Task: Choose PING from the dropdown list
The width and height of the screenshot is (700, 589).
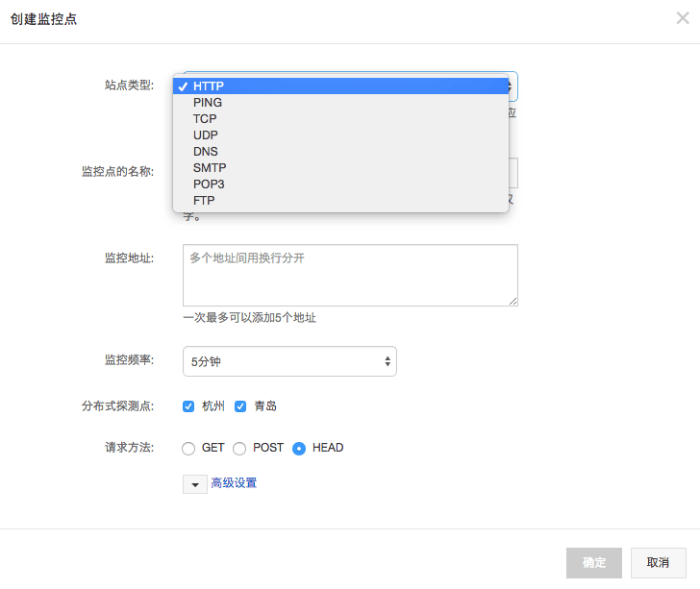Action: pyautogui.click(x=208, y=103)
